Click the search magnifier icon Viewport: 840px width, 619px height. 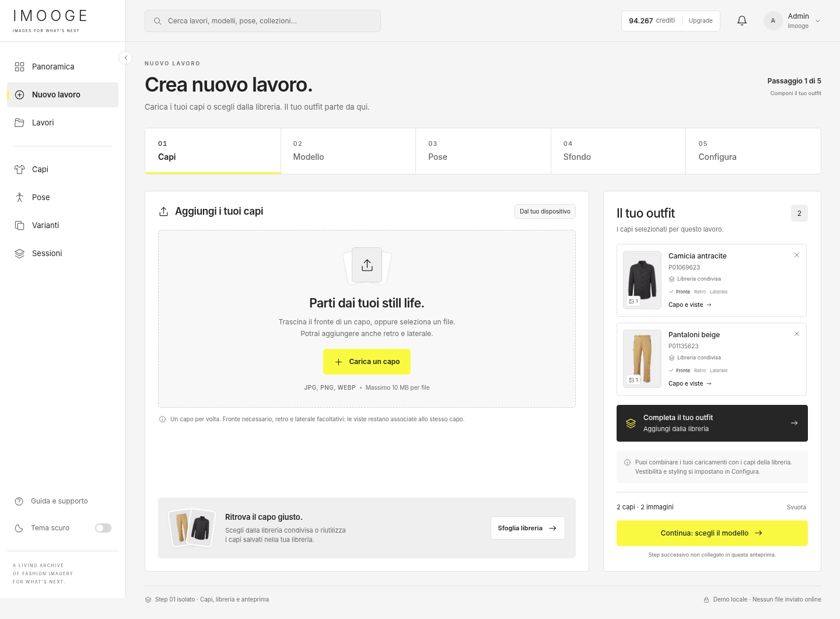pos(157,21)
